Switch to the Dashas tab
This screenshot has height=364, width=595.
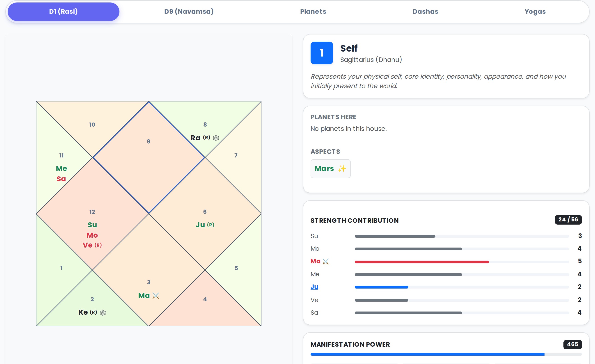coord(425,11)
